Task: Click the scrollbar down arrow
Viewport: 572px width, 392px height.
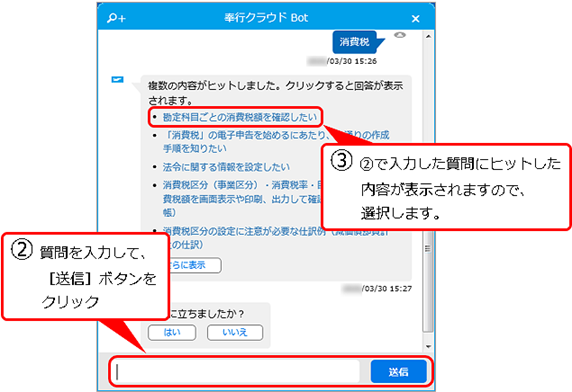Action: [x=428, y=347]
